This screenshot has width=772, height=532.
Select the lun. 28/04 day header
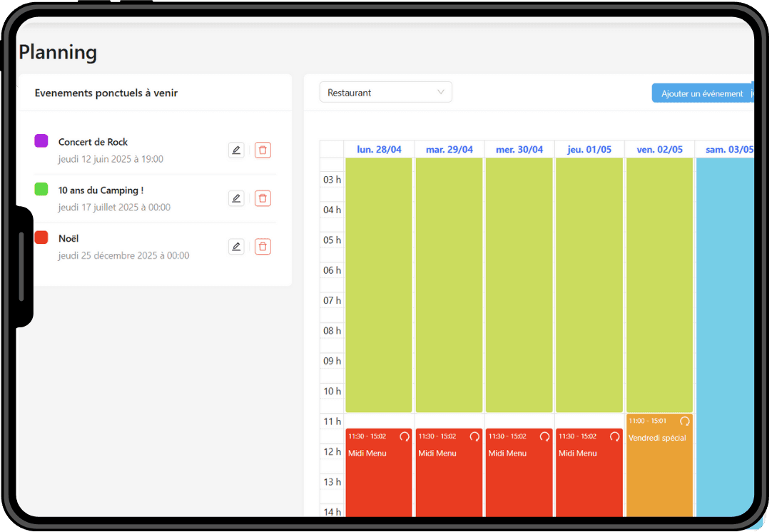379,150
